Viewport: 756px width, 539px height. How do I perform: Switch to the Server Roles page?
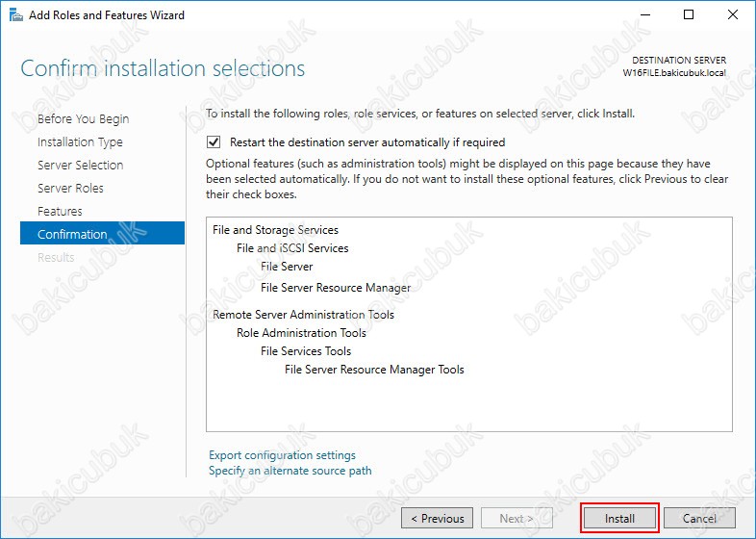70,189
